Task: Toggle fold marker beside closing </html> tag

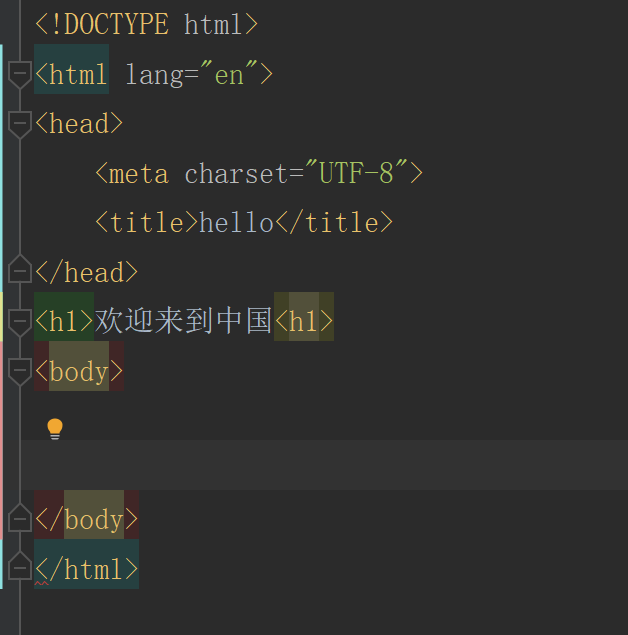Action: pyautogui.click(x=19, y=569)
